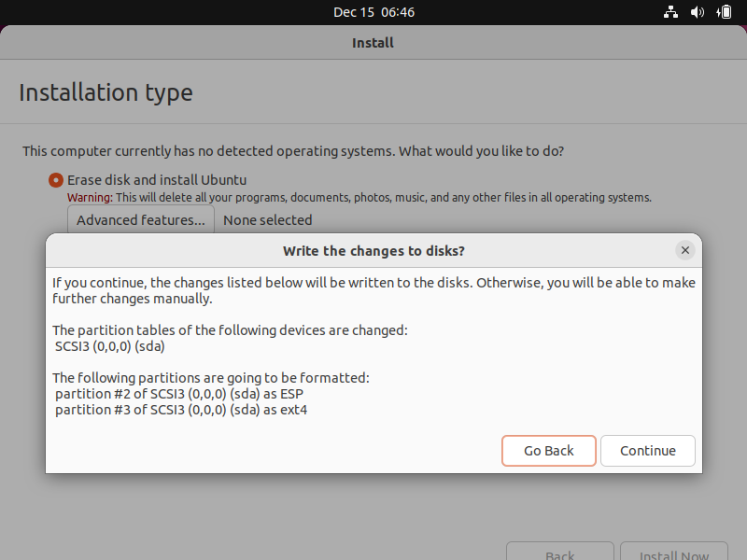Image resolution: width=747 pixels, height=560 pixels.
Task: Open the volume speaker icon in top bar
Action: 697,12
